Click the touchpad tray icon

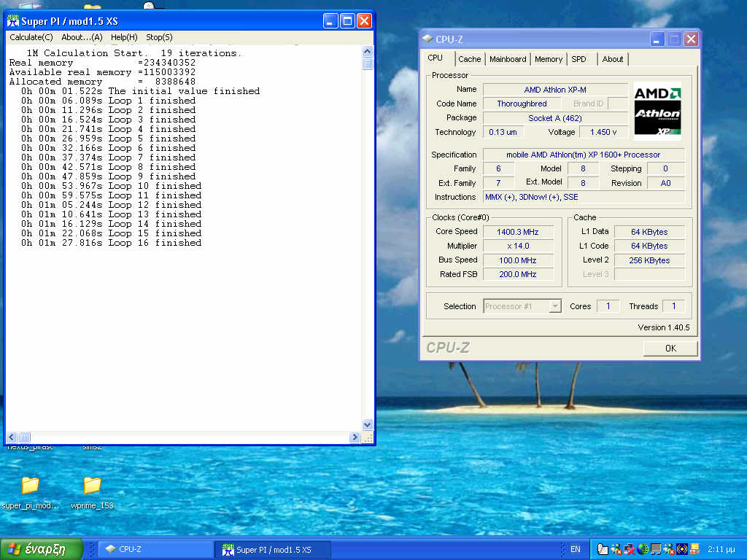point(603,549)
